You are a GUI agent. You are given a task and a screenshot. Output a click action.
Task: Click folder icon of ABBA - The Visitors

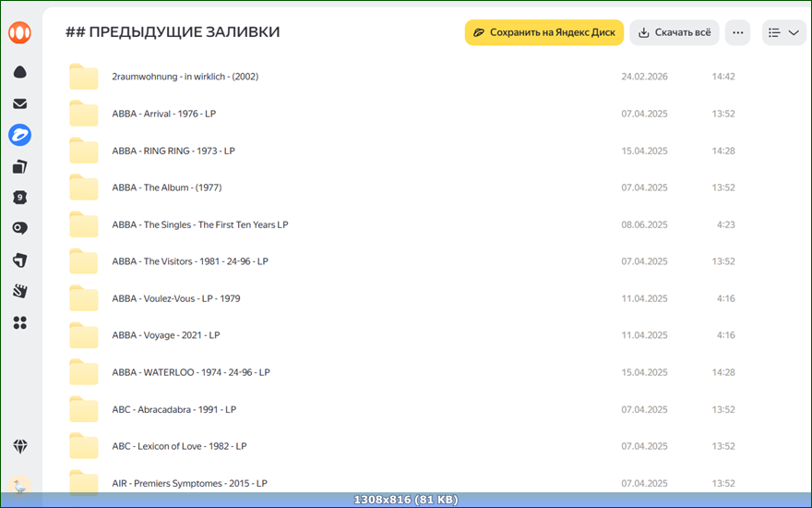coord(84,261)
